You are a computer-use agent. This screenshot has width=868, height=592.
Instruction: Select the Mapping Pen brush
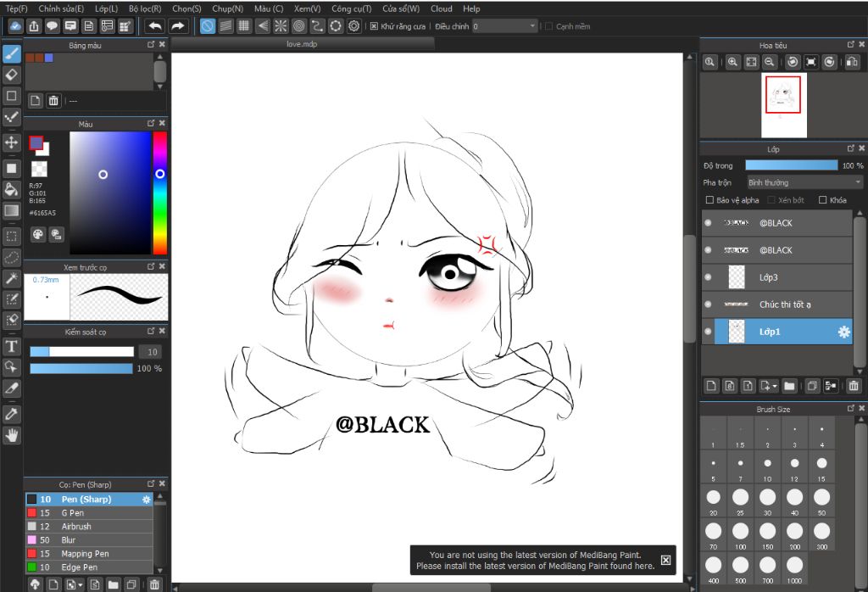(88, 554)
